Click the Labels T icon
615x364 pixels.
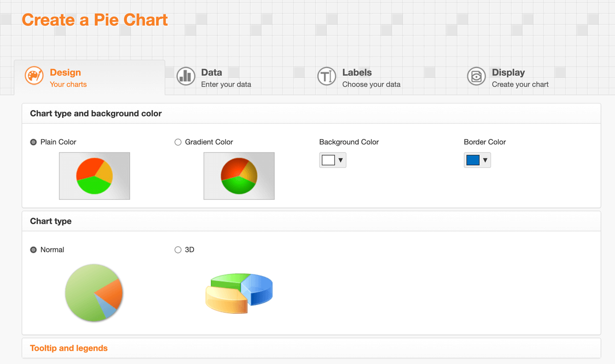point(326,76)
